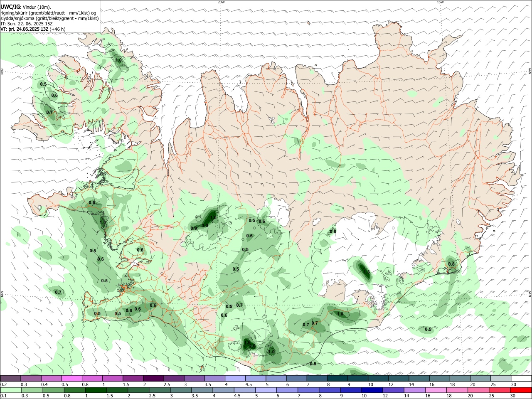The height and width of the screenshot is (399, 532).
Task: Click the "0.2" label in the snow legend
Action: point(3,385)
